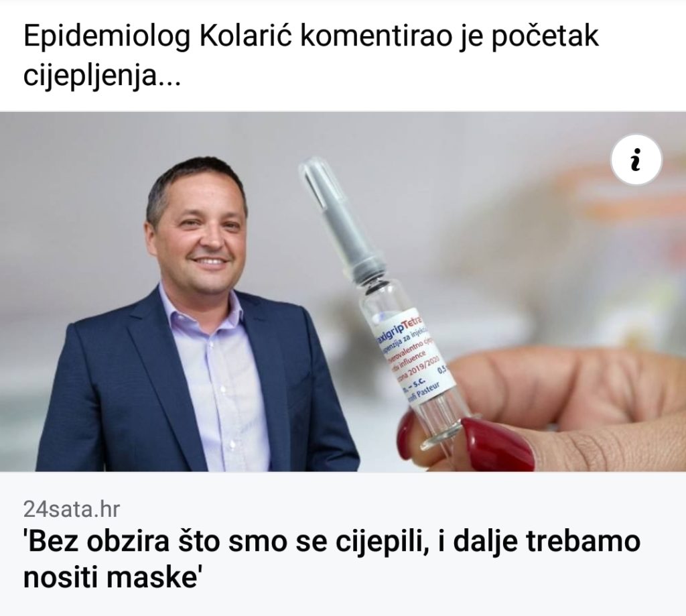Tap 'Sanofi Pasteur' text on syringe label

point(423,393)
